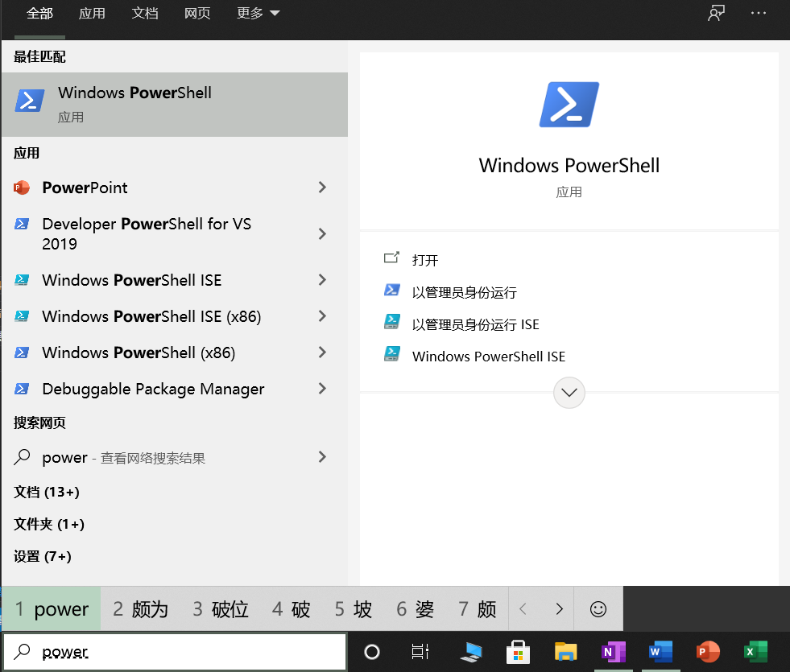
Task: Expand the Windows PowerShell ISE chevron
Action: point(322,280)
